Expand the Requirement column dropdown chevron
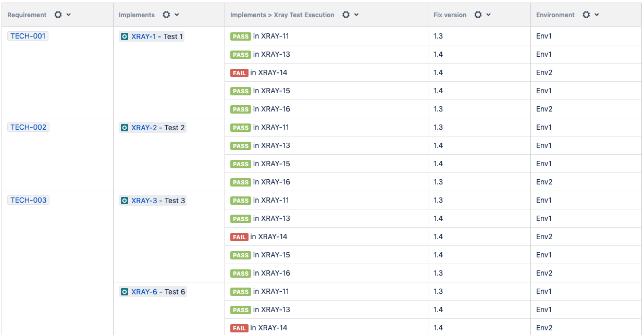The height and width of the screenshot is (335, 644). (69, 15)
